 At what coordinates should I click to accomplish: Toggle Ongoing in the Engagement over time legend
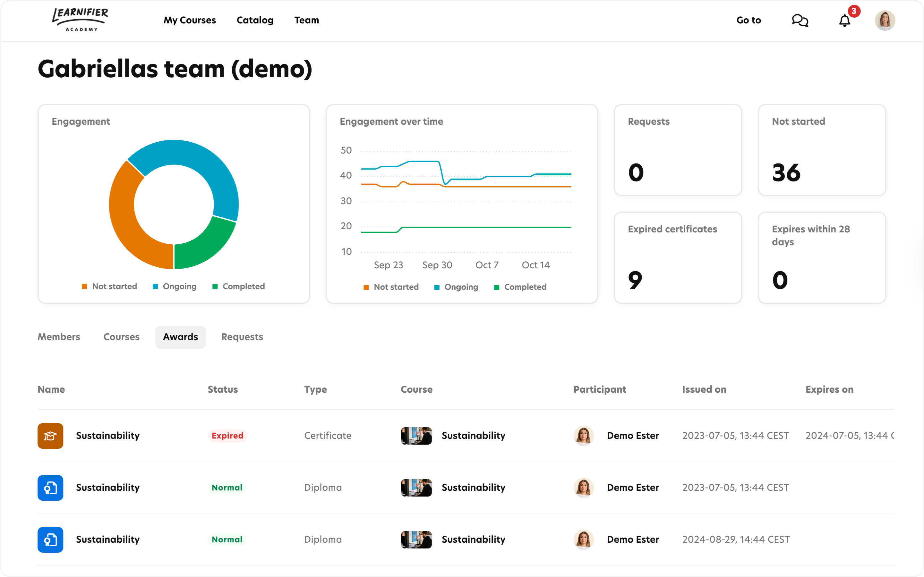point(456,287)
